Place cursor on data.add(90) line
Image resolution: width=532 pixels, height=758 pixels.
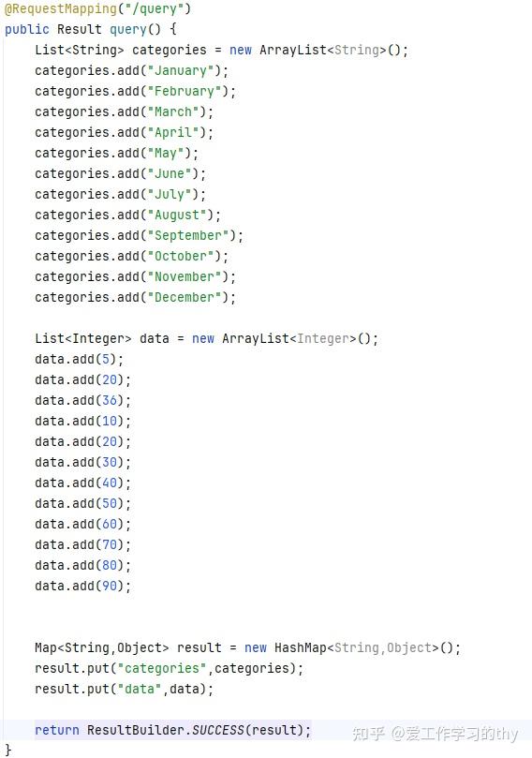(x=82, y=586)
